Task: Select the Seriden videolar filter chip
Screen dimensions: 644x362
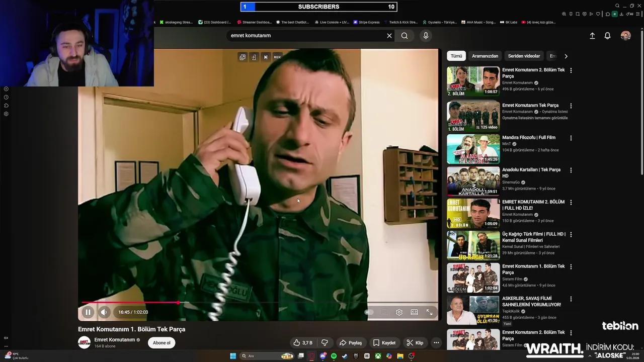Action: (x=524, y=56)
